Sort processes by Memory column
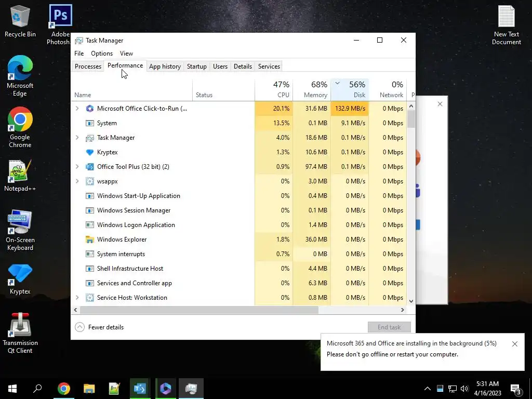 tap(312, 90)
